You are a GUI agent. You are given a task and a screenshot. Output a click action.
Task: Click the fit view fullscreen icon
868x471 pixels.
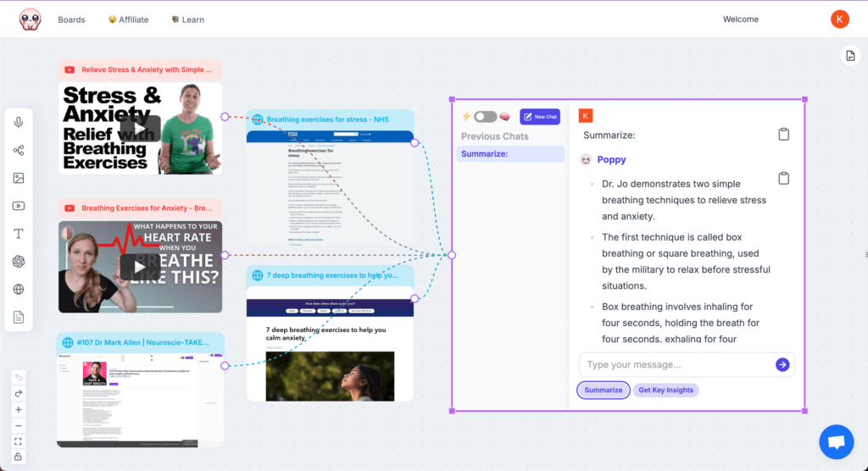click(x=19, y=441)
